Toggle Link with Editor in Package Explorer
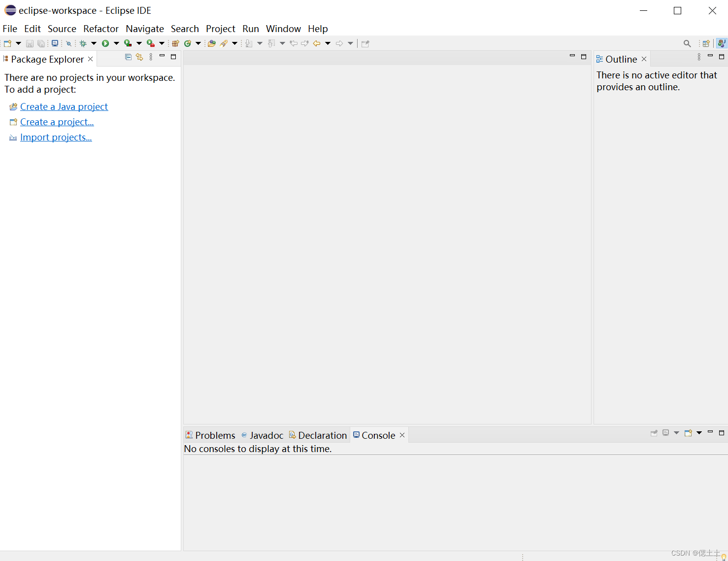 [x=139, y=57]
